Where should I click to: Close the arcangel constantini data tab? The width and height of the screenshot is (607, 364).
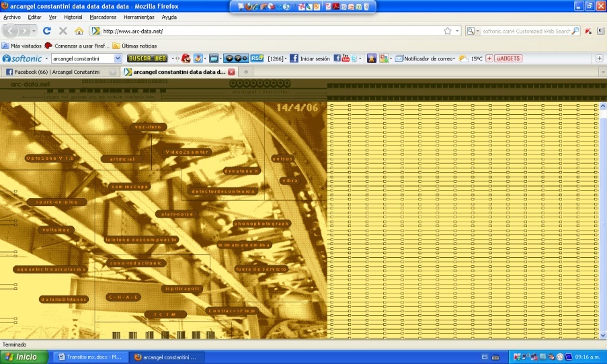[x=231, y=72]
